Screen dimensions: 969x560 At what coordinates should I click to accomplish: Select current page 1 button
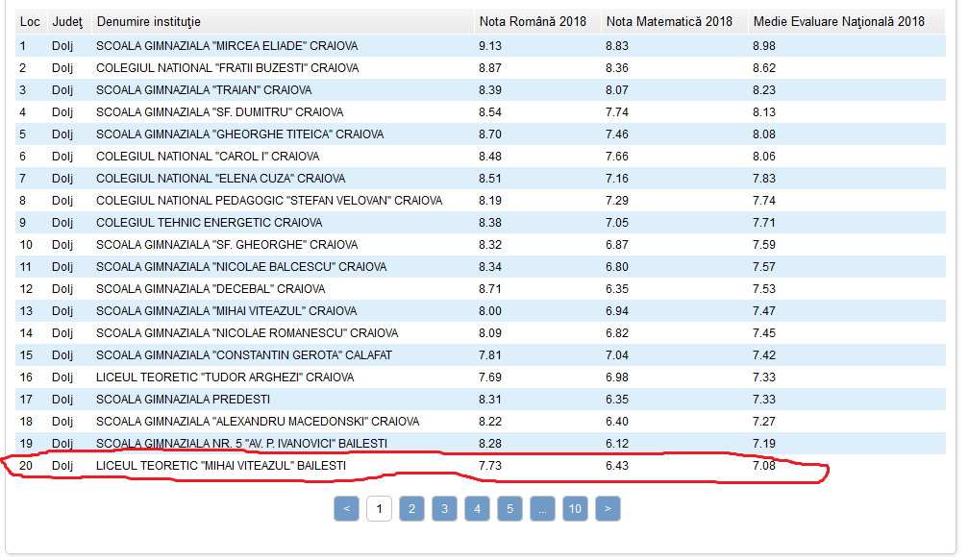click(x=379, y=509)
